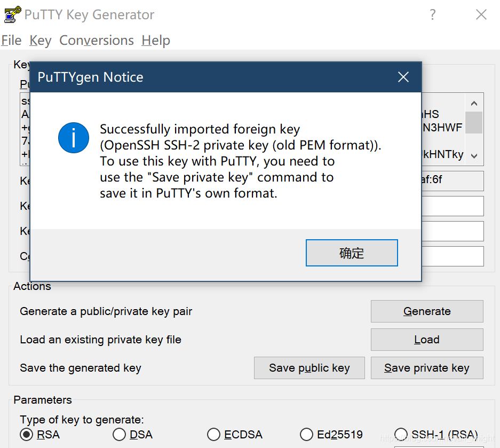Viewport: 500px width, 448px height.
Task: Close the PuTTYgen Notice dialog
Action: click(x=403, y=77)
